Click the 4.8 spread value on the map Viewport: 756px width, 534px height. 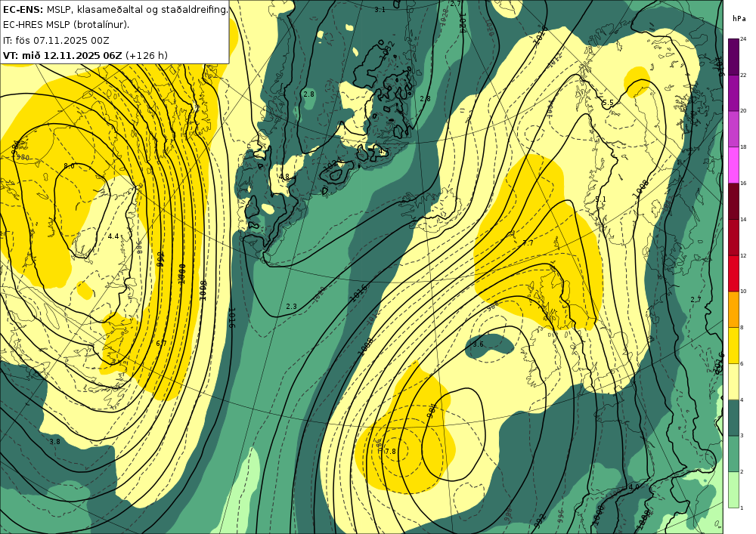coord(284,177)
